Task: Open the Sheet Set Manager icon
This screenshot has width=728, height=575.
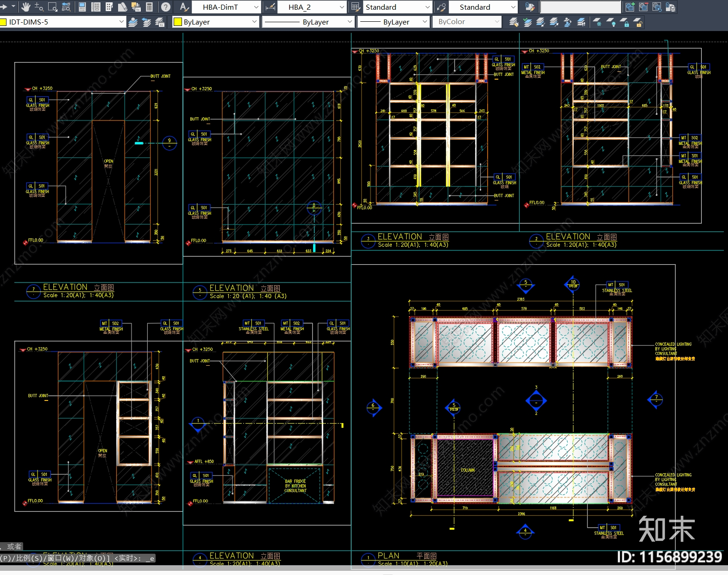Action: tap(123, 7)
